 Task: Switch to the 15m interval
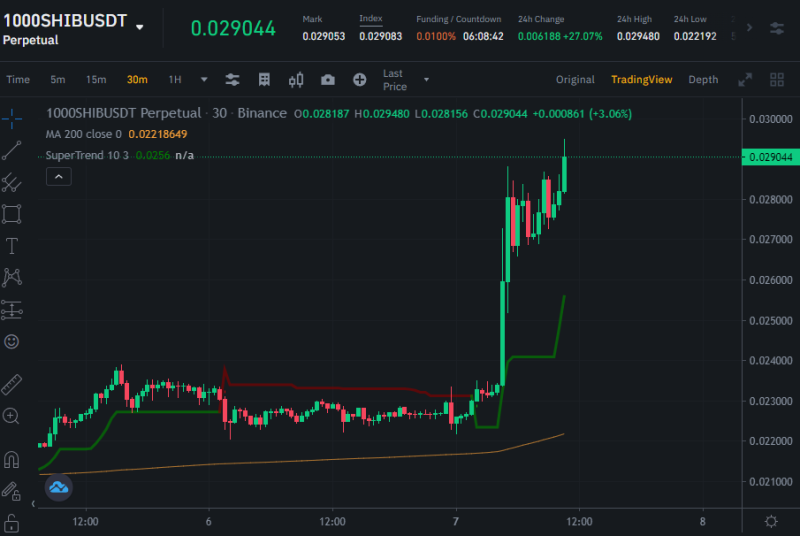coord(96,80)
